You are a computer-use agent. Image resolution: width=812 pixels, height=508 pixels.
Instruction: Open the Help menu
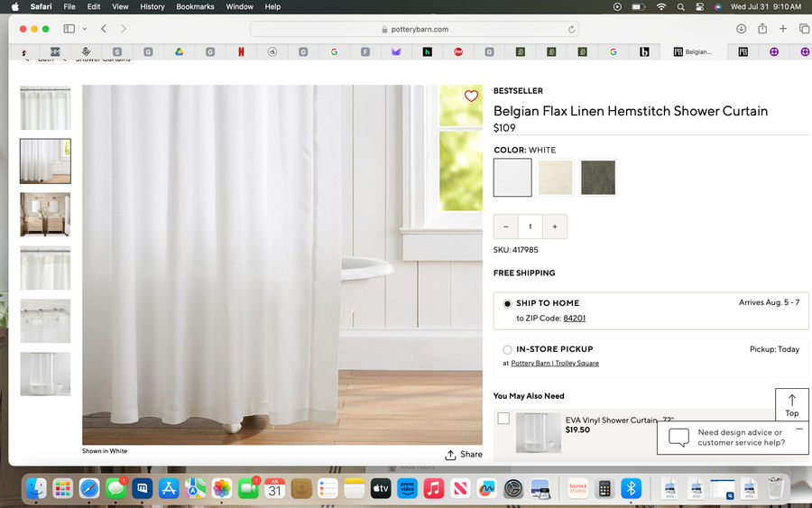coord(272,6)
